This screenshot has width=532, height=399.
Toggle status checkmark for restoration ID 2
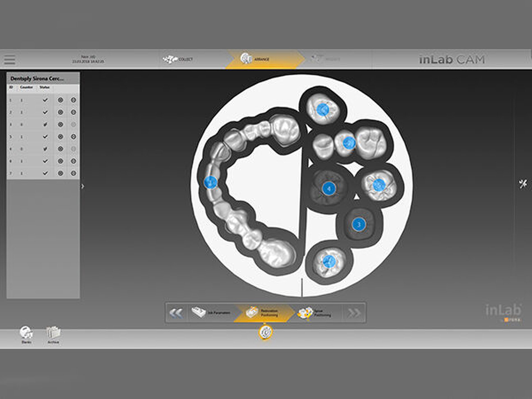click(45, 112)
